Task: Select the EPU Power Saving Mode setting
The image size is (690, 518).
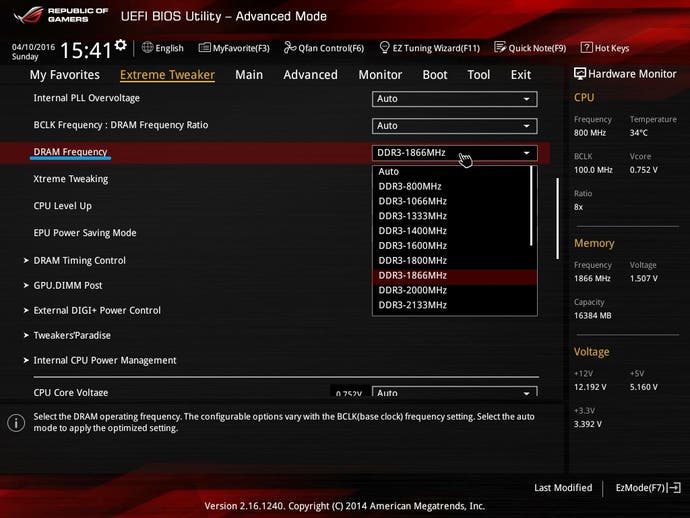Action: click(85, 233)
